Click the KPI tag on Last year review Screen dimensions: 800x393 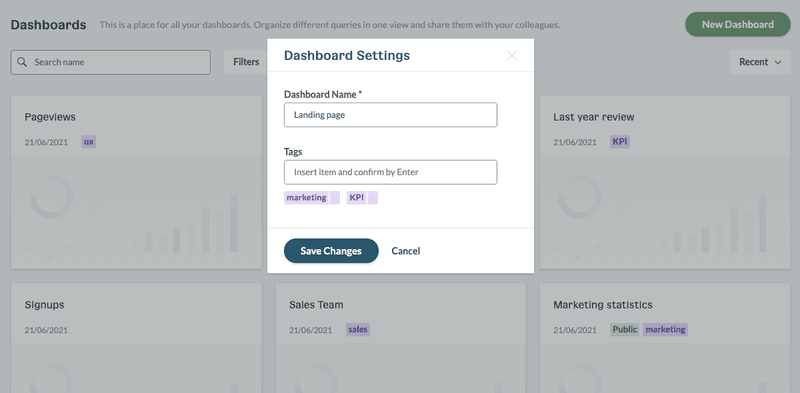620,142
